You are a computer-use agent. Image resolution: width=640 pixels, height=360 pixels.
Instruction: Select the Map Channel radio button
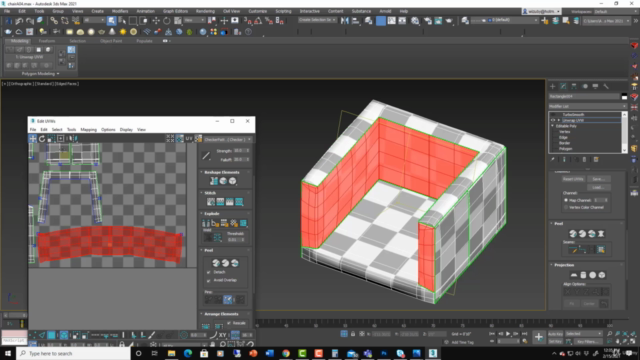[566, 200]
